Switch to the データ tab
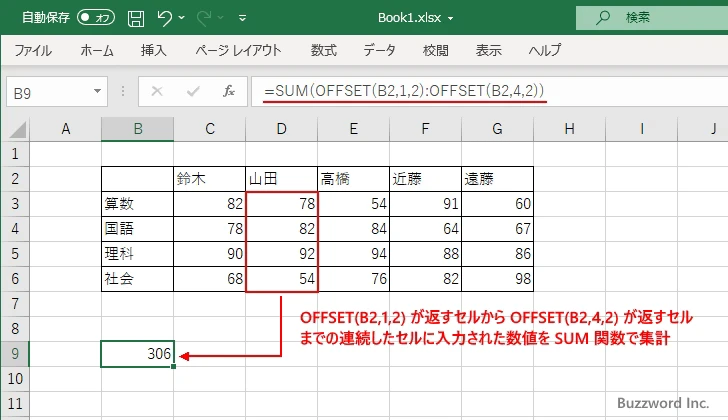The height and width of the screenshot is (420, 728). coord(379,50)
